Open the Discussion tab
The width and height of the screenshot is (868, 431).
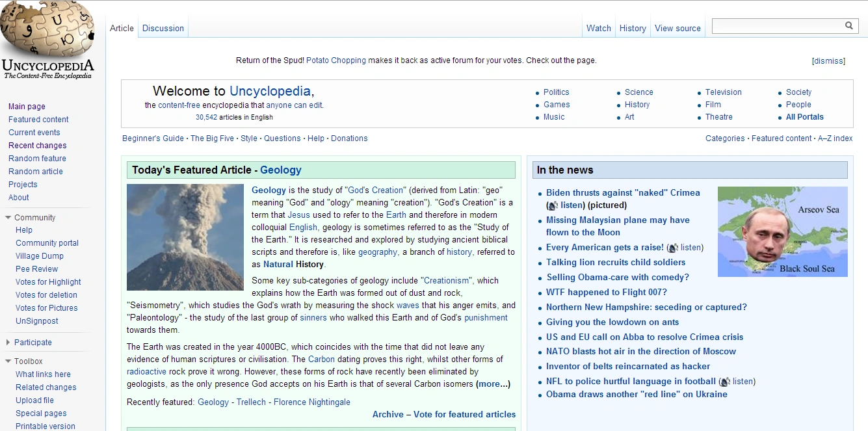(x=163, y=28)
